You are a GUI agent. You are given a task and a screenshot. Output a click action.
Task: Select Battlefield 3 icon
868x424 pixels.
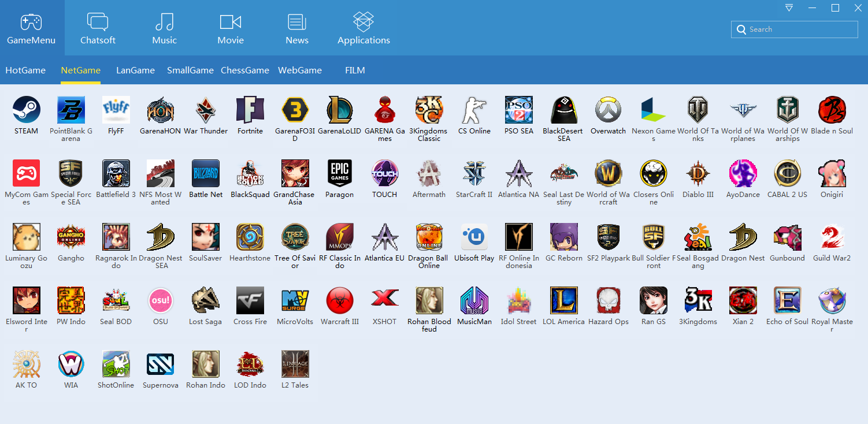[116, 173]
